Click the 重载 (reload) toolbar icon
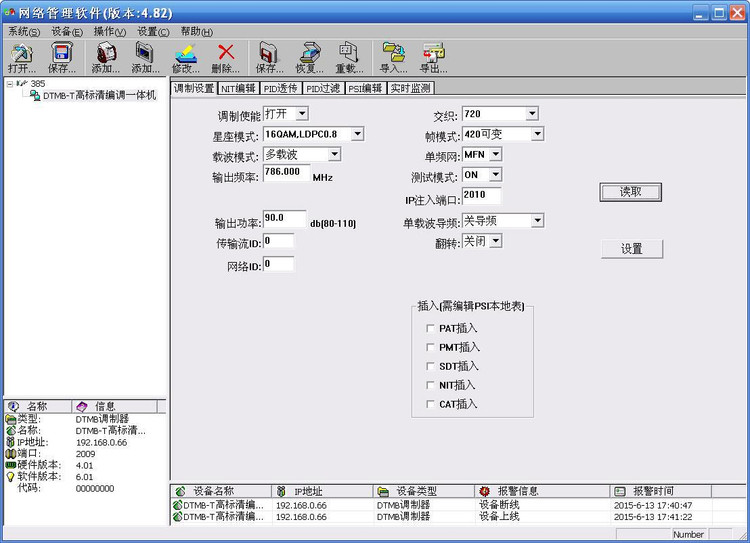 (349, 57)
